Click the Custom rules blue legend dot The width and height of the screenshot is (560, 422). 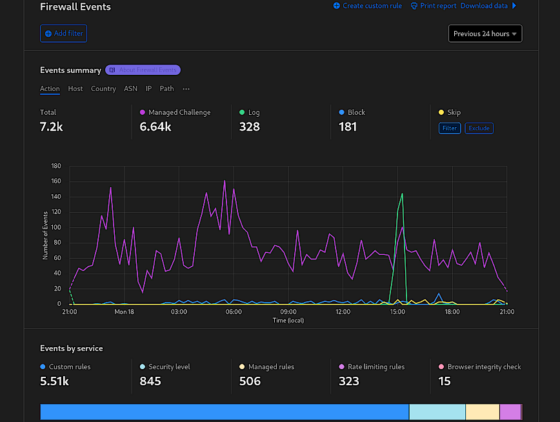coord(43,367)
